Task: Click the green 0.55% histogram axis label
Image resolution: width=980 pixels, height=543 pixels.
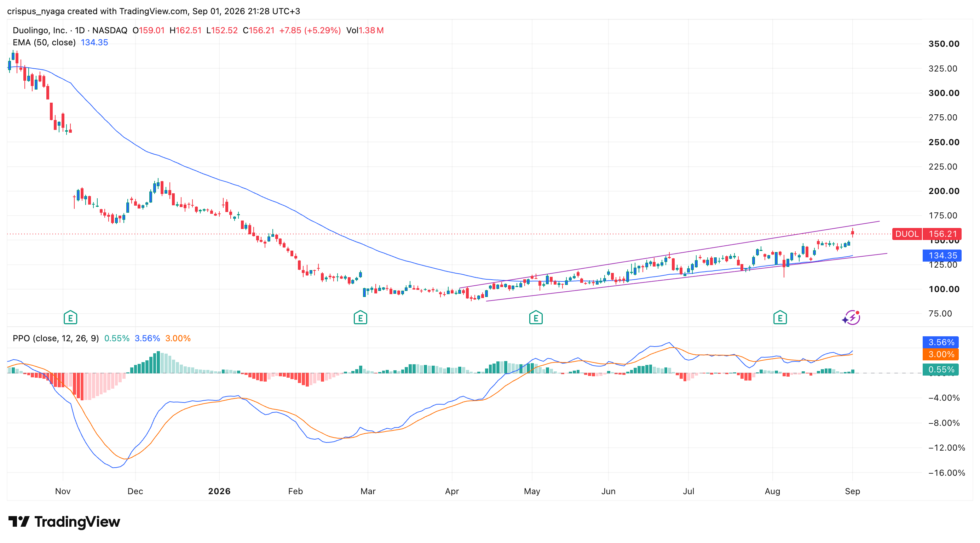Action: point(940,370)
